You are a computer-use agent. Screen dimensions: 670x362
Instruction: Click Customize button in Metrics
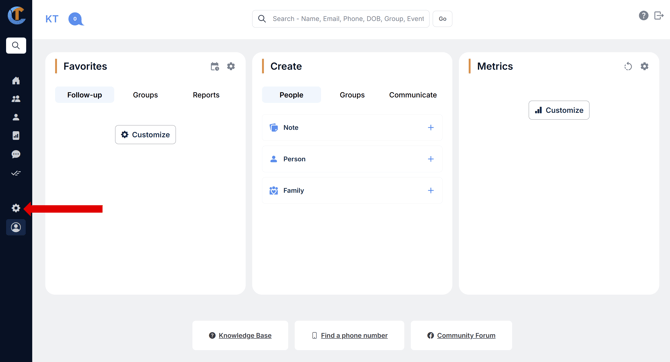tap(559, 110)
